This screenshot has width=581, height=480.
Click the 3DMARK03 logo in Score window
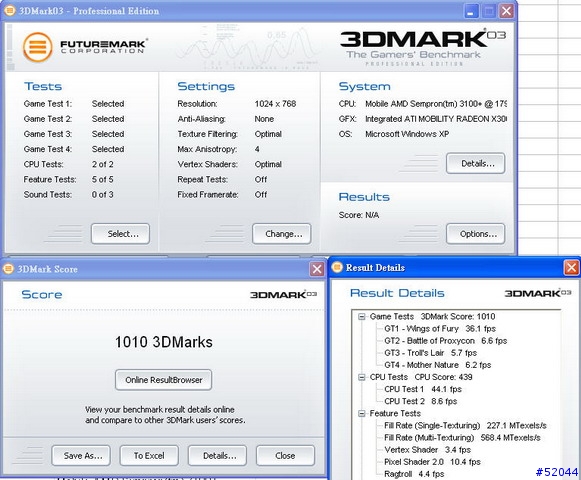tap(283, 295)
